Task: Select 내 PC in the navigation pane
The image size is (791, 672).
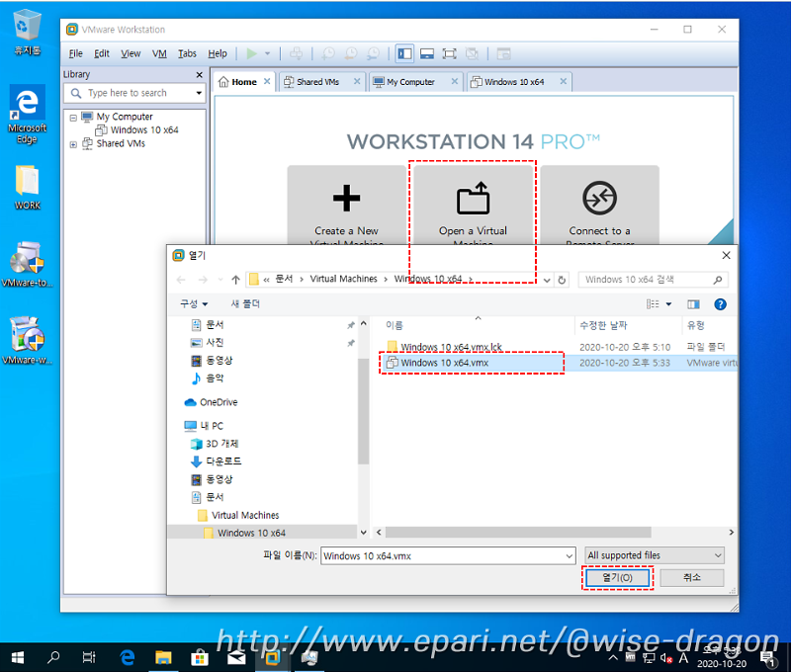Action: click(205, 426)
